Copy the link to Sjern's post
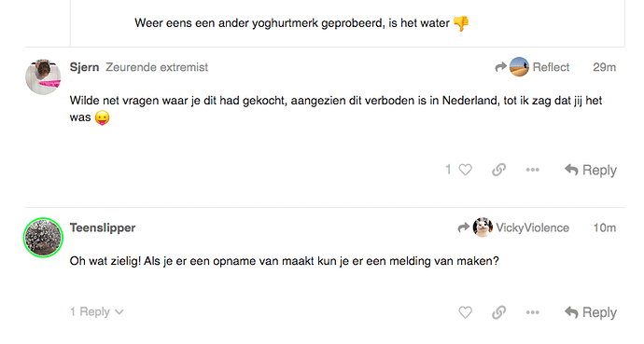This screenshot has height=344, width=644. (x=498, y=170)
